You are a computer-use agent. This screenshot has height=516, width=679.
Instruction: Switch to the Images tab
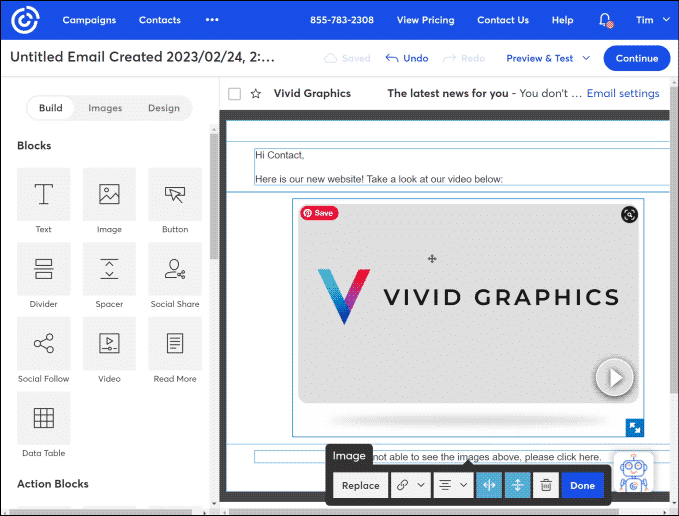(105, 108)
